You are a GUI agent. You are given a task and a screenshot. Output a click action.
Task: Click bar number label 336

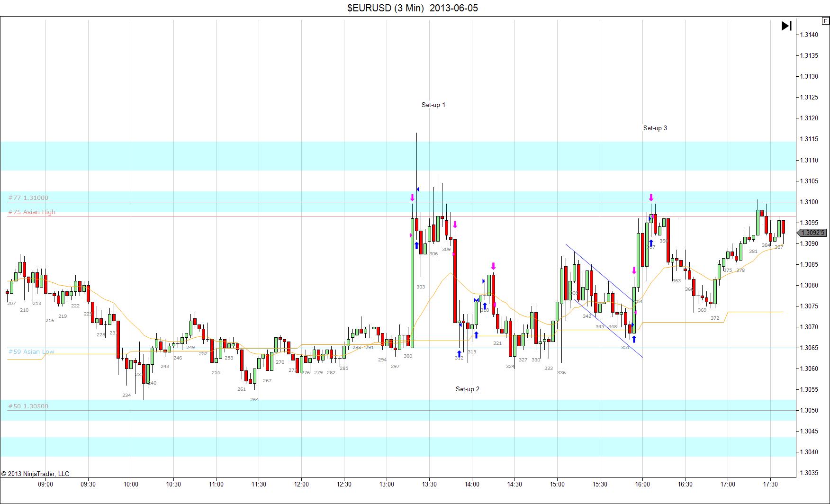coord(561,372)
